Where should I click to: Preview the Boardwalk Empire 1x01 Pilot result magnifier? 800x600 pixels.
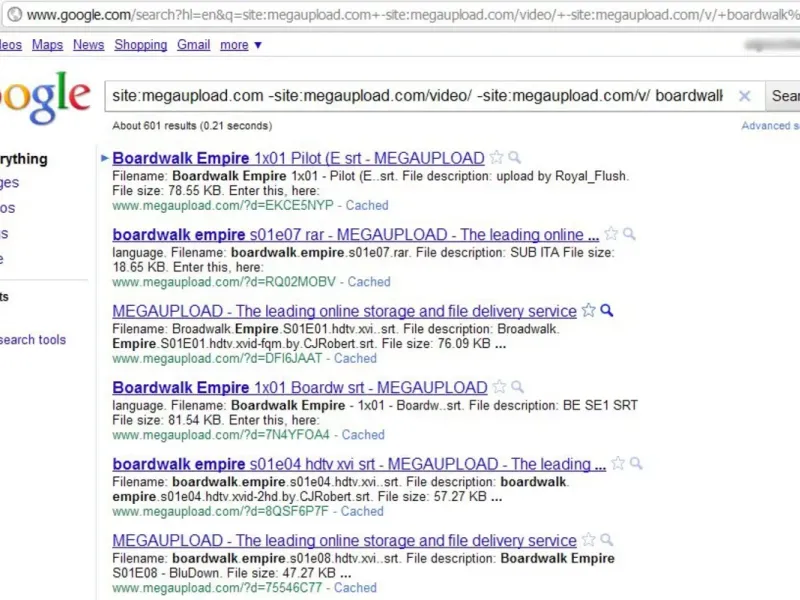pos(515,158)
